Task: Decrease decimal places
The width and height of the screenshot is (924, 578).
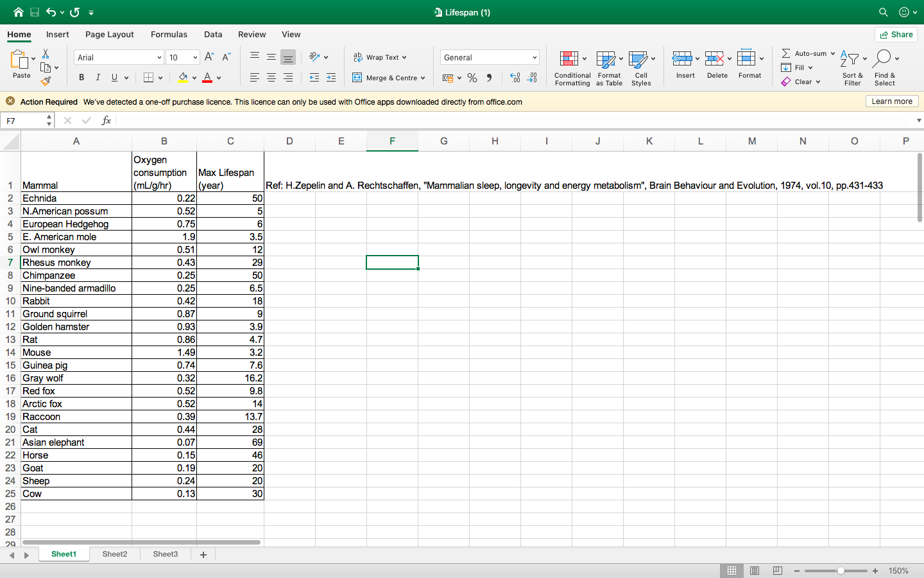Action: 532,78
